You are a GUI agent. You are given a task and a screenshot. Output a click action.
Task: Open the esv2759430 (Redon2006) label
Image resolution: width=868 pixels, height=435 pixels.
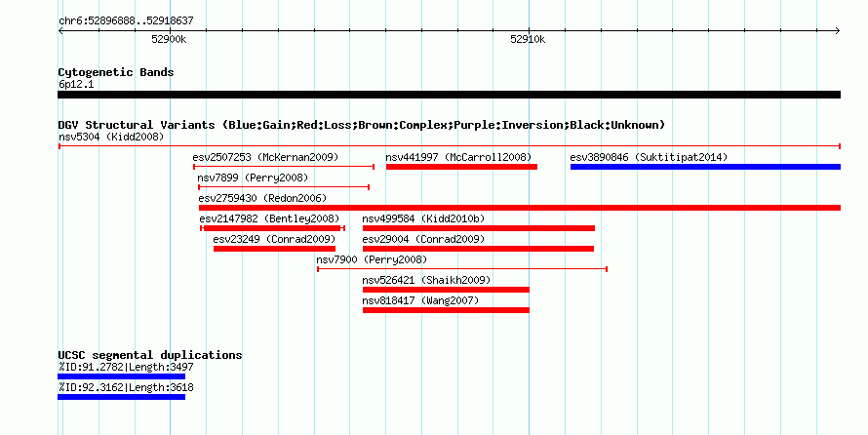click(262, 198)
